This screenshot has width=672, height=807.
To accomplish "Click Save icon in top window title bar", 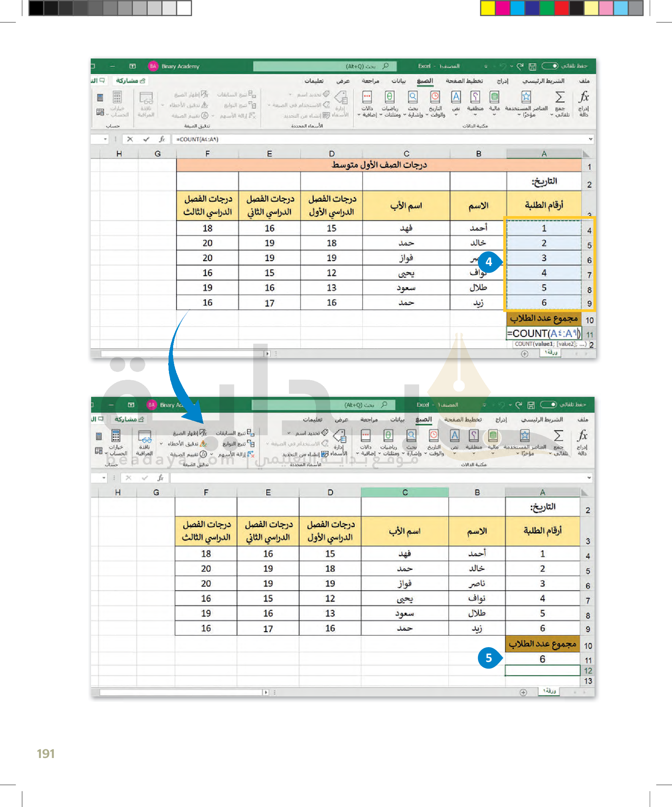I will (x=532, y=66).
